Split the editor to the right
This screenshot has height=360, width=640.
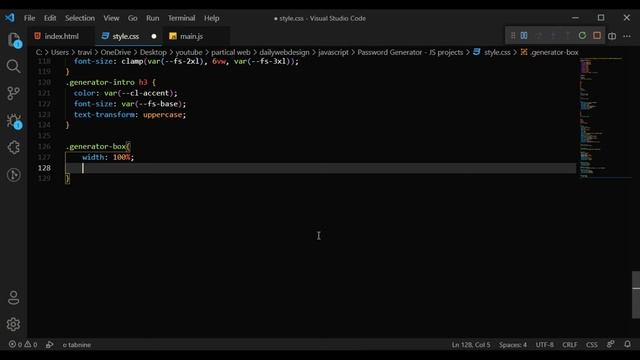pos(612,36)
